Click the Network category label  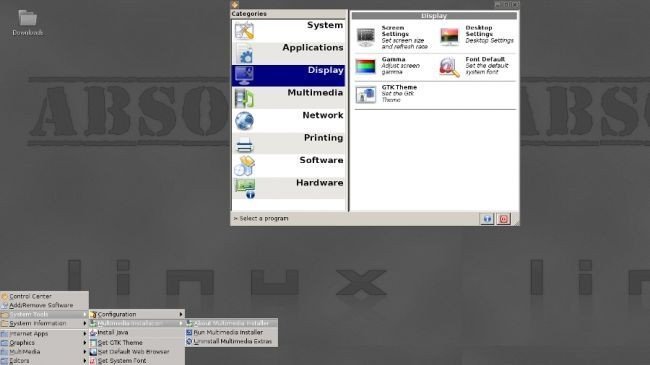pos(323,115)
